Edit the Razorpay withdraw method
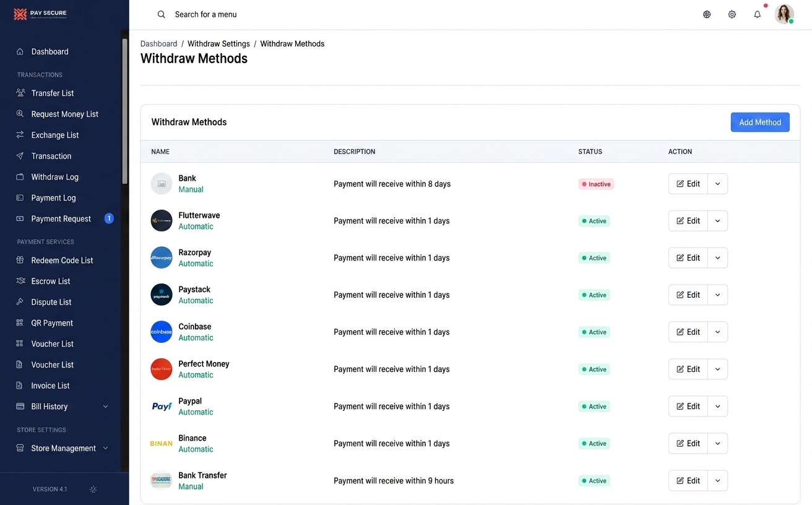This screenshot has width=812, height=505. pyautogui.click(x=688, y=258)
